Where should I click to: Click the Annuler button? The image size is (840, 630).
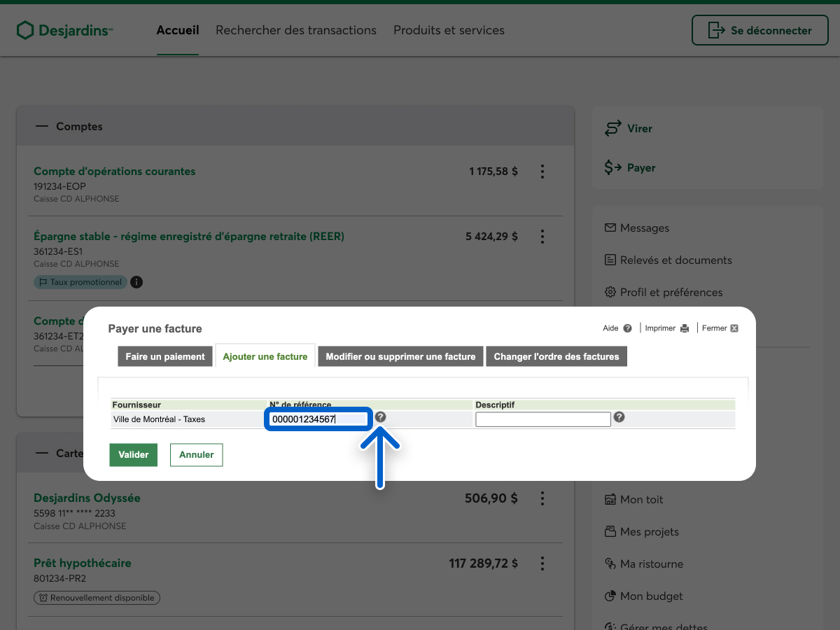(196, 454)
